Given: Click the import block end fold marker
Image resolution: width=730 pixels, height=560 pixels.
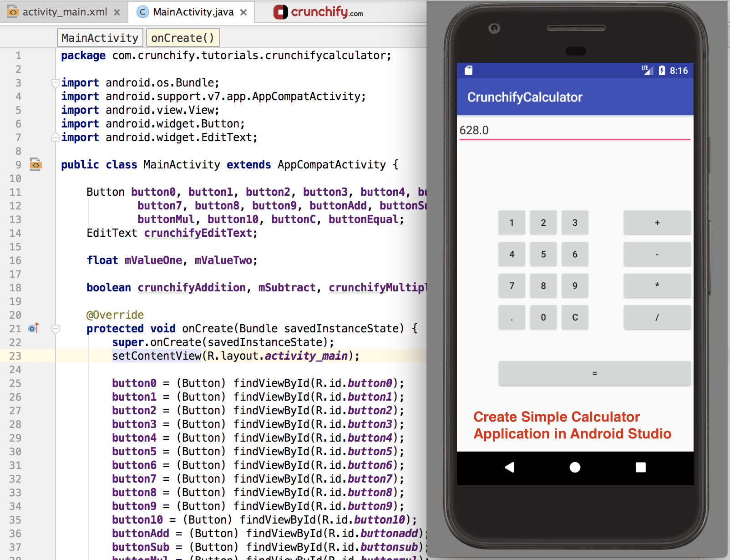Looking at the screenshot, I should pyautogui.click(x=56, y=137).
